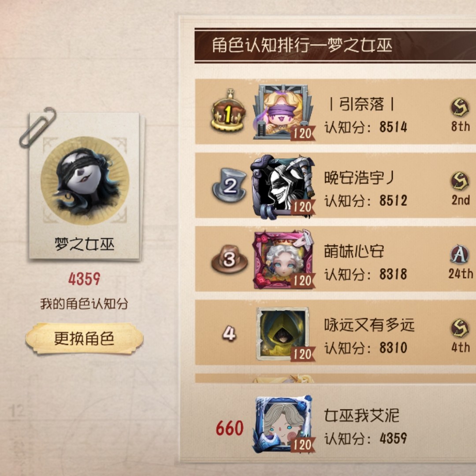Click the A tier badge above 24th

460,254
